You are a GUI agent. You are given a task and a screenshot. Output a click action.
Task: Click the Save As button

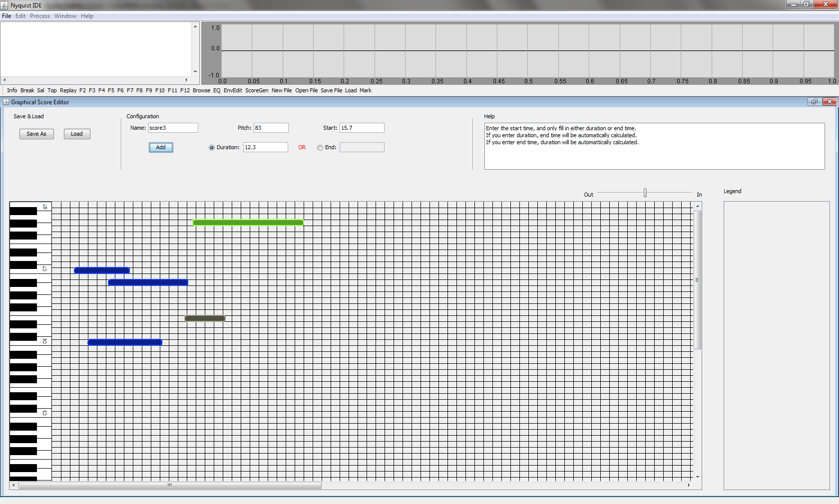click(x=36, y=134)
